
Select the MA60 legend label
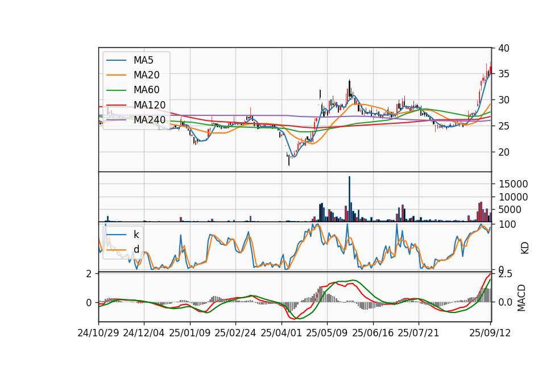146,90
